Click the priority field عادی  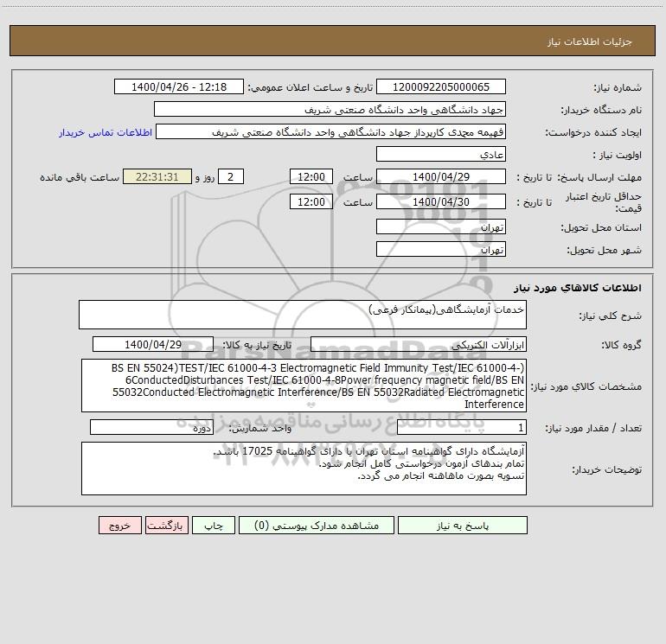(x=441, y=154)
